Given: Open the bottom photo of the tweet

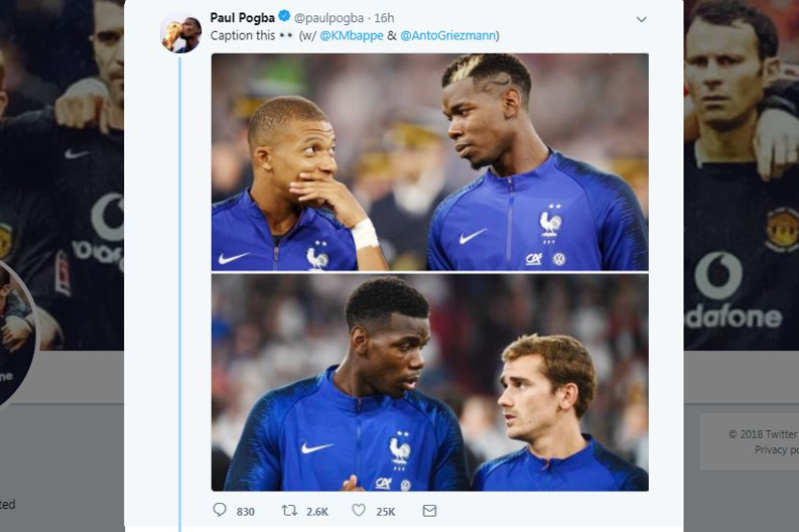Looking at the screenshot, I should pyautogui.click(x=429, y=383).
